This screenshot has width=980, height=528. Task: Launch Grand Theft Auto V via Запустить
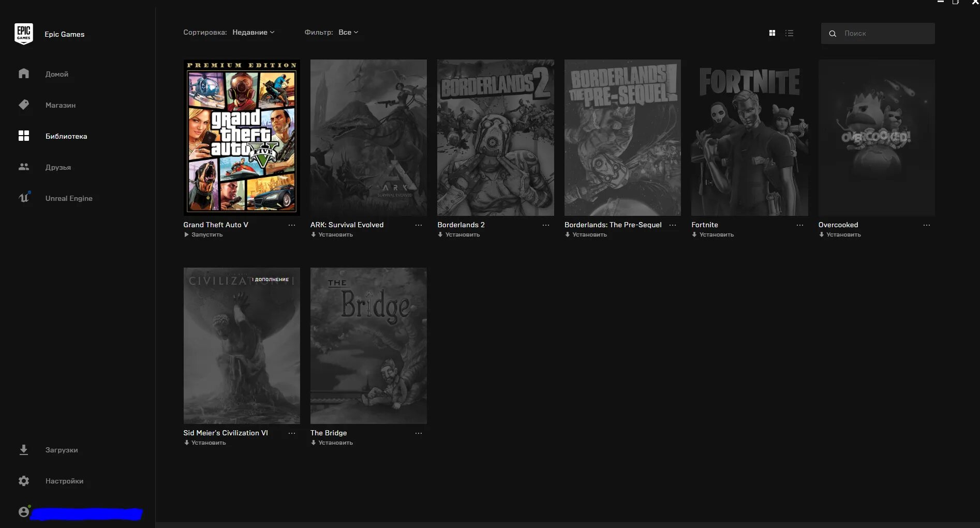(203, 234)
